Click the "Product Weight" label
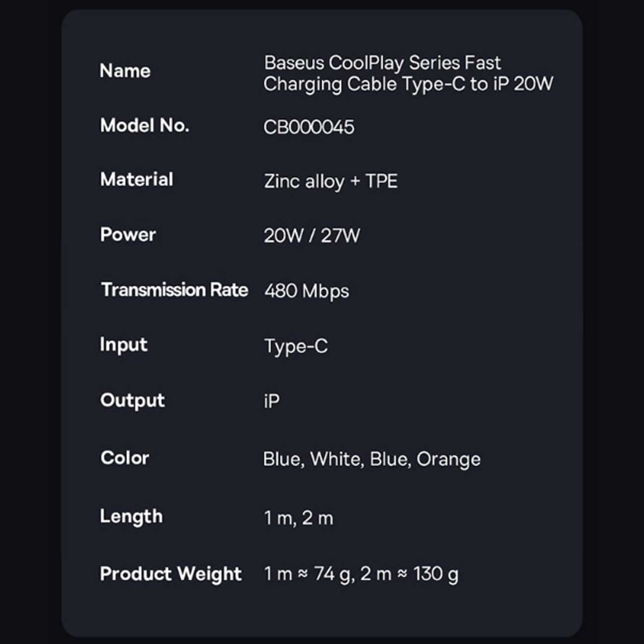644x644 pixels. point(171,574)
